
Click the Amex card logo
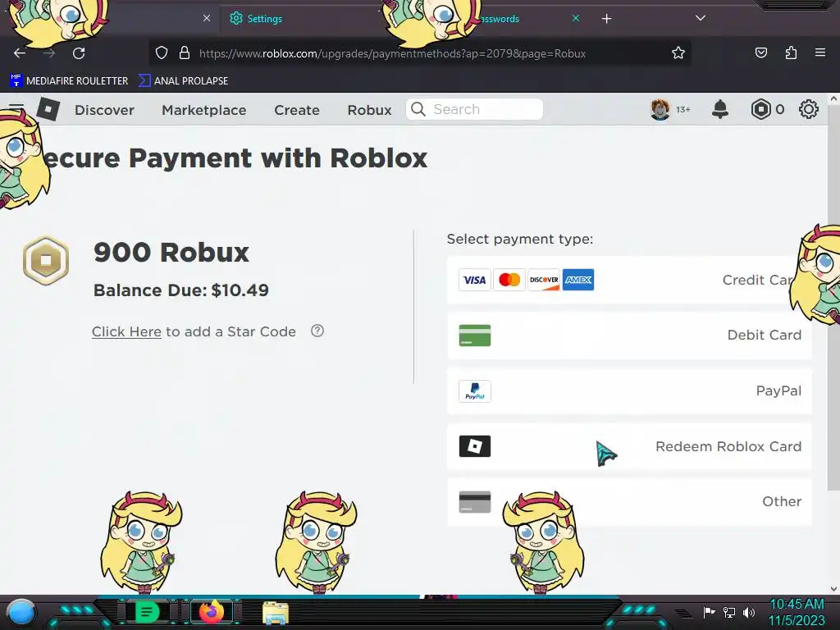(578, 280)
